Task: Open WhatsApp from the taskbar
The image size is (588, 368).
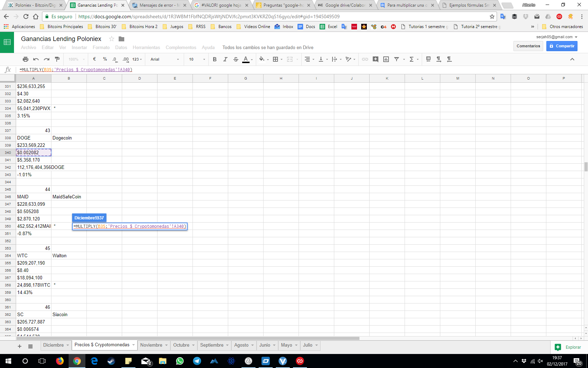Action: tap(180, 361)
